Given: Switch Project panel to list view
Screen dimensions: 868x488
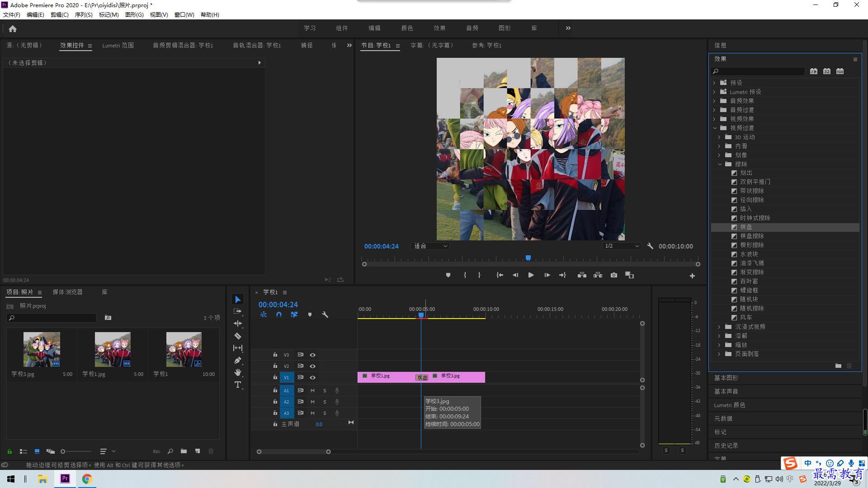Looking at the screenshot, I should [24, 451].
